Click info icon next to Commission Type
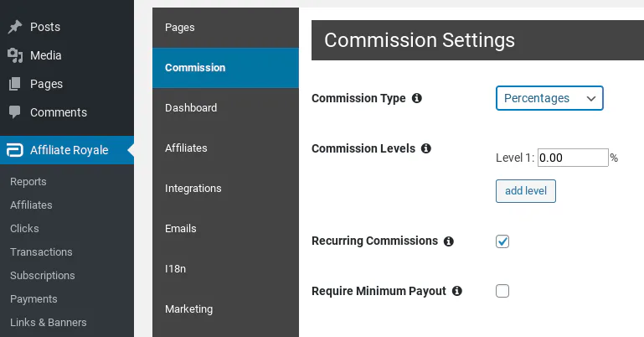The image size is (644, 337). pyautogui.click(x=417, y=98)
